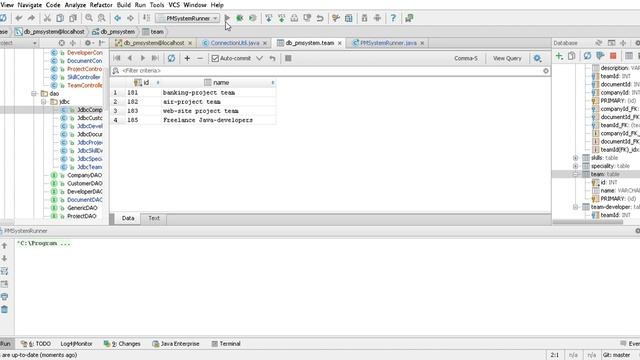The width and height of the screenshot is (640, 360).
Task: Open the PMSystemRunner run configuration dropdown
Action: pyautogui.click(x=188, y=18)
